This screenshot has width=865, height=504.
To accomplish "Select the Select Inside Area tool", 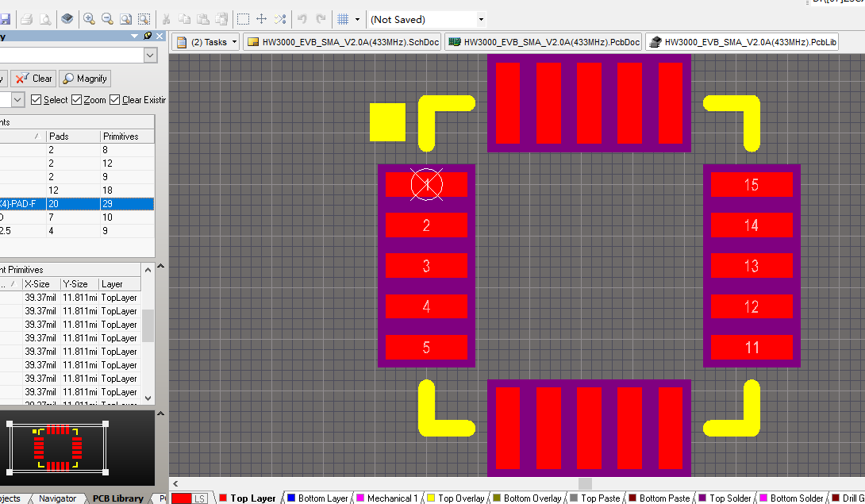I will point(244,19).
